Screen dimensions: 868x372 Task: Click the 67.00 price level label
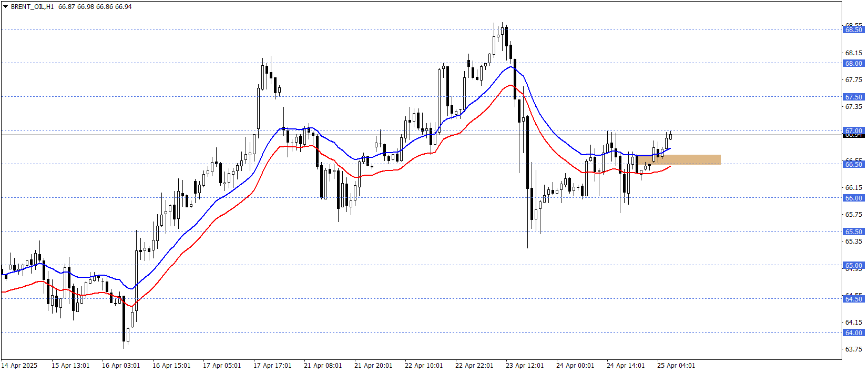(x=853, y=130)
